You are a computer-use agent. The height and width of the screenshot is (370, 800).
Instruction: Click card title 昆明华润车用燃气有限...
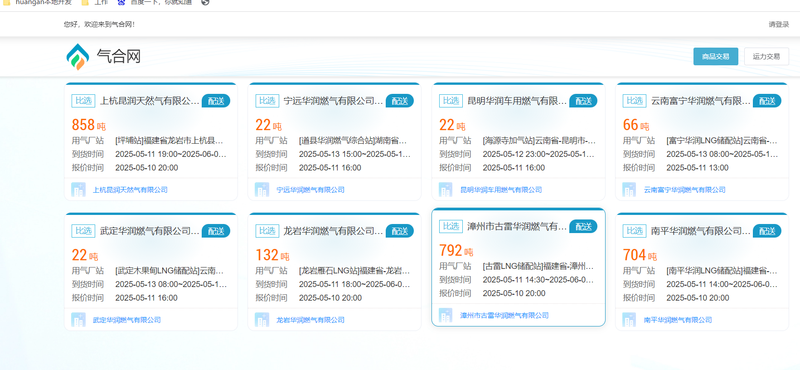coord(517,101)
